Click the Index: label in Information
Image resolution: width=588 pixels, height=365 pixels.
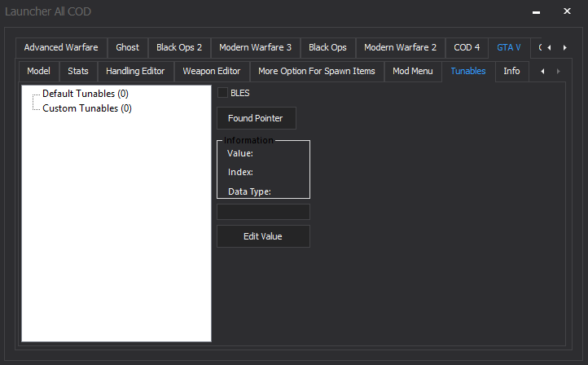click(240, 172)
